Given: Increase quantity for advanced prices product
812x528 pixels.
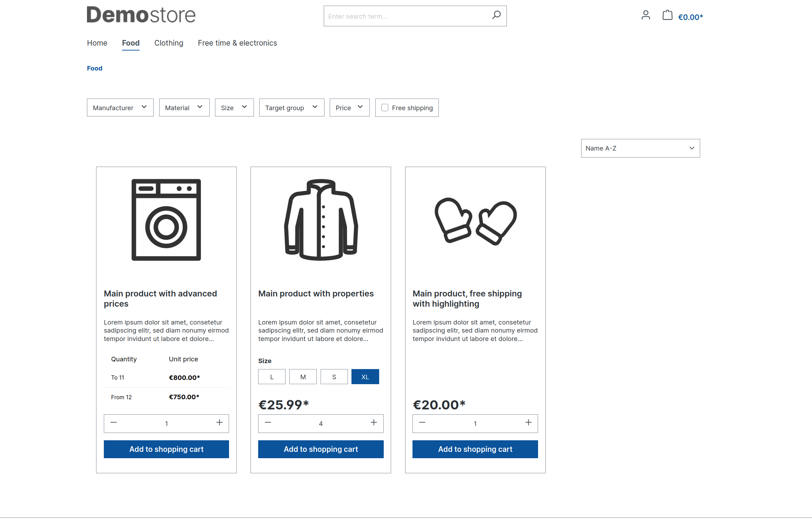Looking at the screenshot, I should 220,423.
